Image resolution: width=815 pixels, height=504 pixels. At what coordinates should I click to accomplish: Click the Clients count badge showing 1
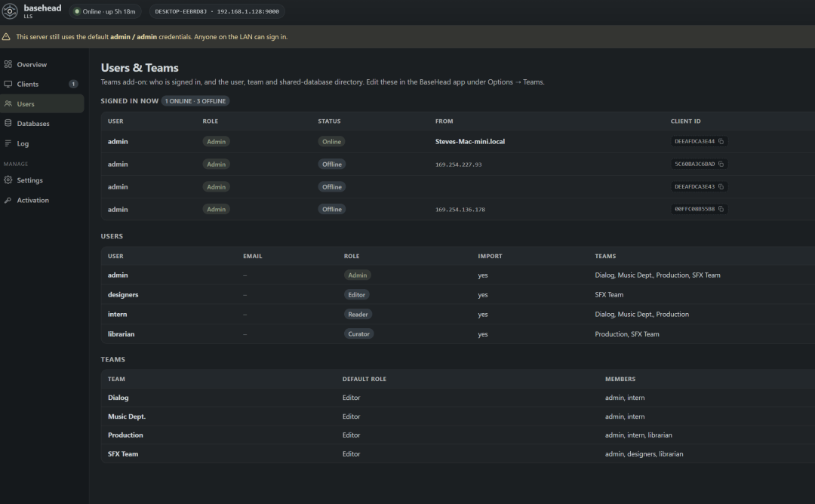pos(73,85)
